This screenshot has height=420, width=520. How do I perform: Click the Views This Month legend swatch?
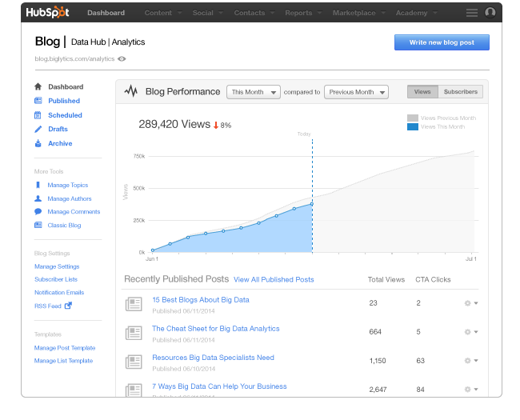click(413, 127)
